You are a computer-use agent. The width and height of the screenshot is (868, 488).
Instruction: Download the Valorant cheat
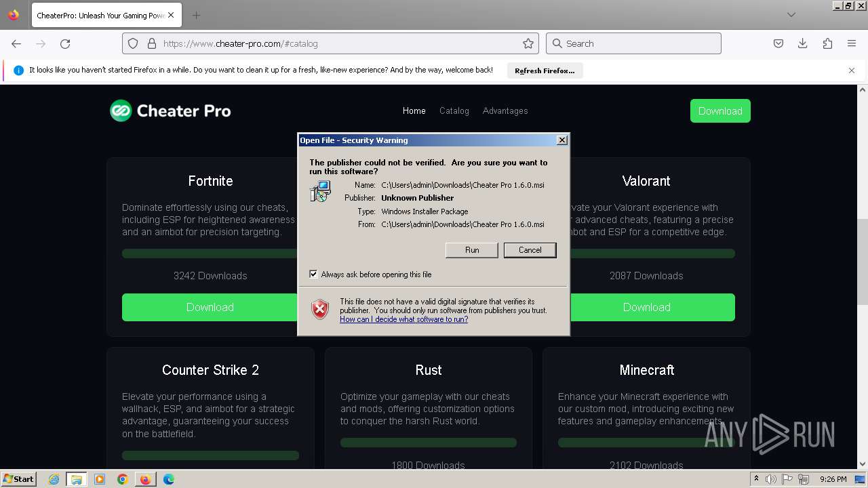pos(652,307)
